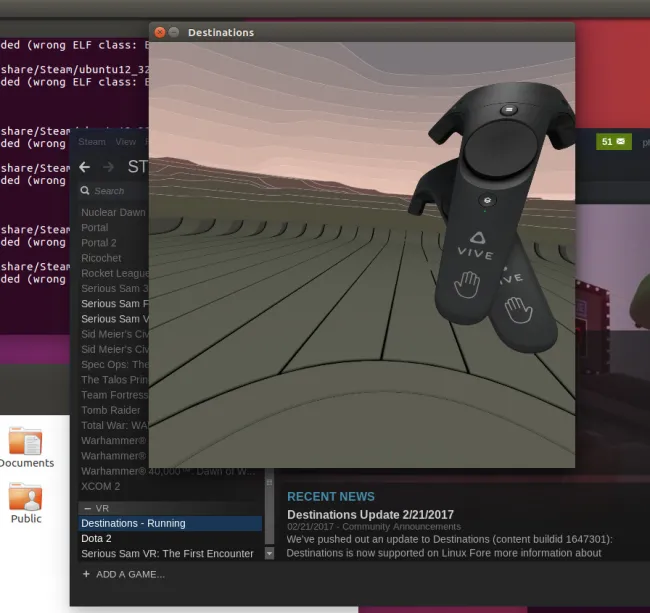The width and height of the screenshot is (650, 613).
Task: Minimize the Destinations window
Action: click(x=174, y=32)
